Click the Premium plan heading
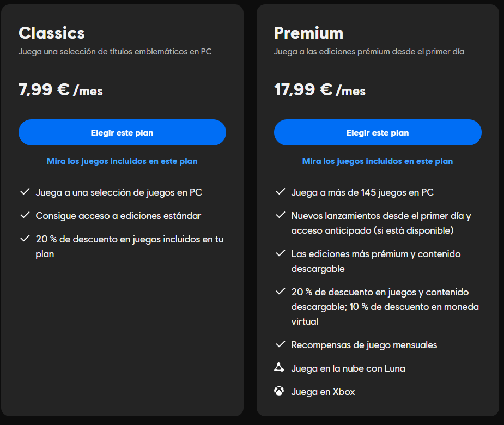 point(308,33)
